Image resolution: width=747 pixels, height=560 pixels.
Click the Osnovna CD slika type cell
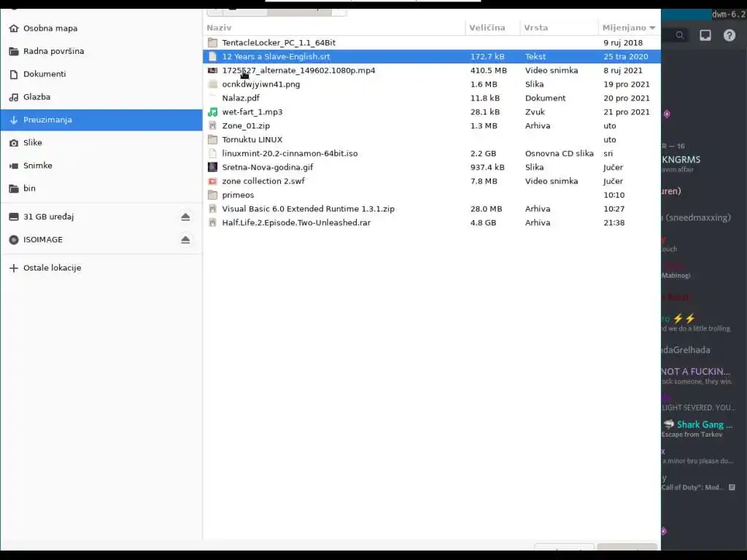coord(560,153)
